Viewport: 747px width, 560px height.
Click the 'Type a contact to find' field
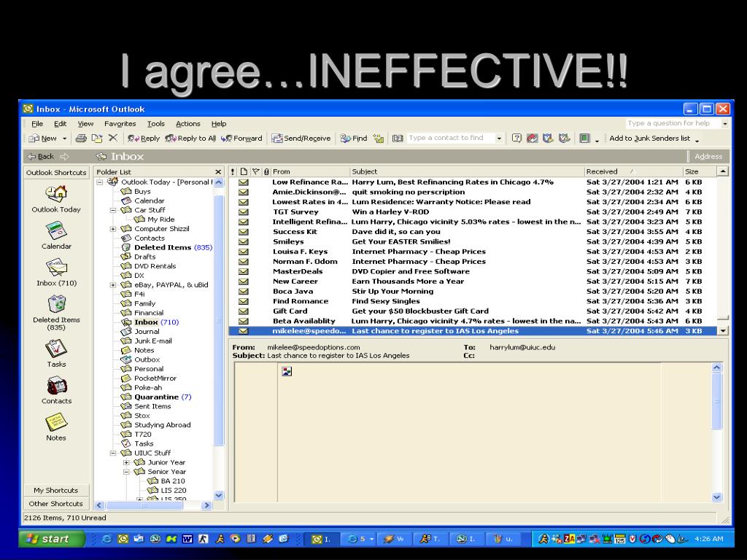point(450,138)
